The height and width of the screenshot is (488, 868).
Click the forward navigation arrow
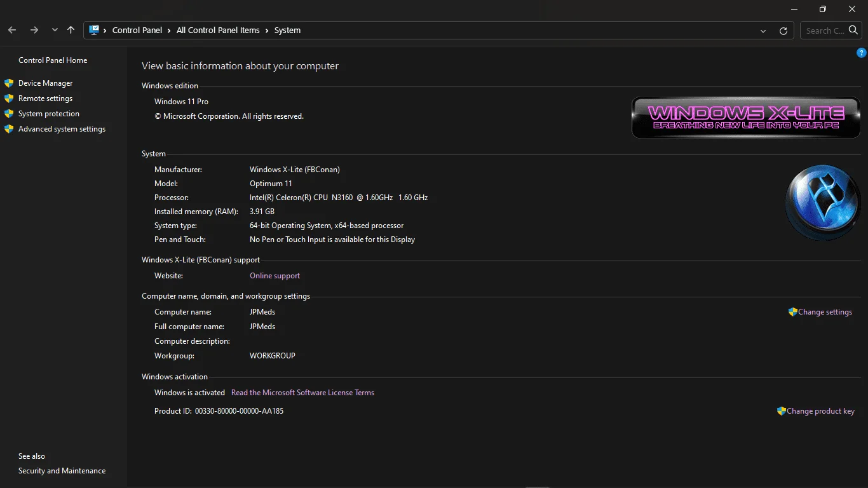pyautogui.click(x=34, y=30)
